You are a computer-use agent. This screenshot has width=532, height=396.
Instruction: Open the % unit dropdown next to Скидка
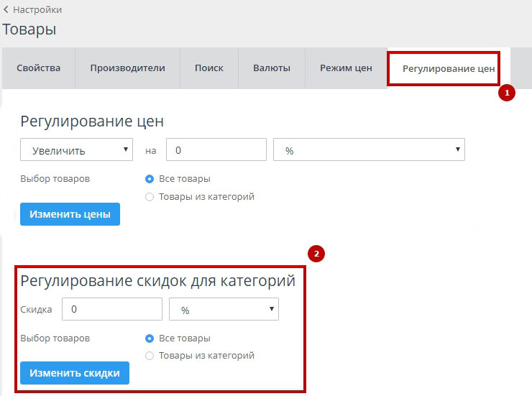click(x=224, y=310)
